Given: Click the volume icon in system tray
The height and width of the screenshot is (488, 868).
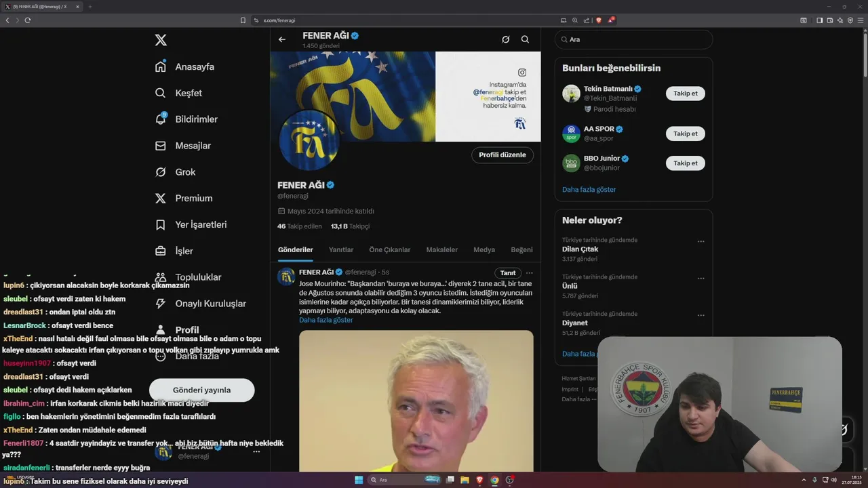Looking at the screenshot, I should [x=833, y=480].
